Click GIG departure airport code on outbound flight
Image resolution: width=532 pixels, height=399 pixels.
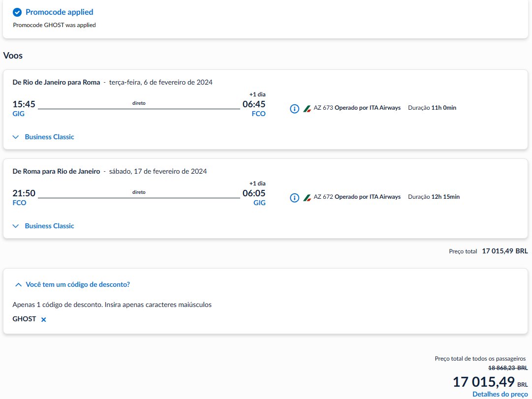click(x=18, y=114)
